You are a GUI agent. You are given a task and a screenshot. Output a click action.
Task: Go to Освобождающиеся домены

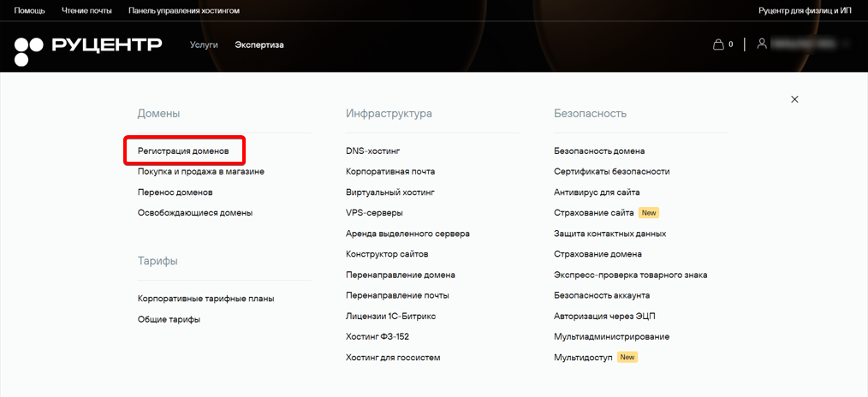coord(195,213)
